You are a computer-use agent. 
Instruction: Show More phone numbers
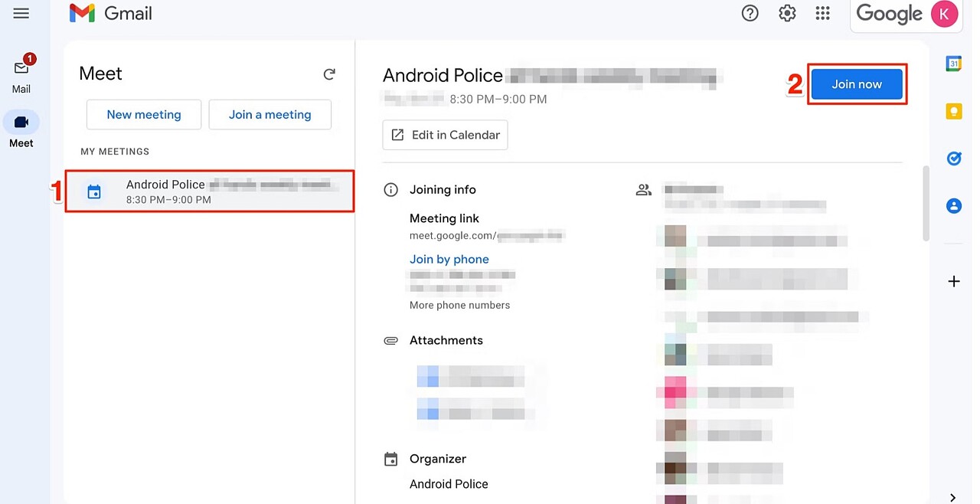[459, 305]
